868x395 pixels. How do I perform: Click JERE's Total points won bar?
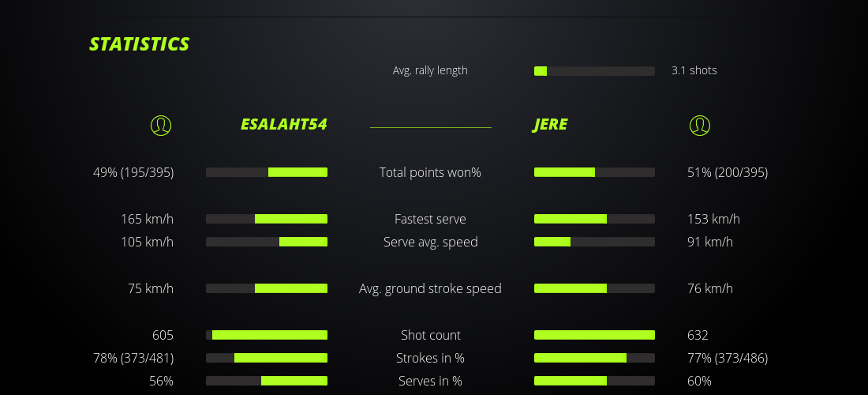click(x=594, y=172)
